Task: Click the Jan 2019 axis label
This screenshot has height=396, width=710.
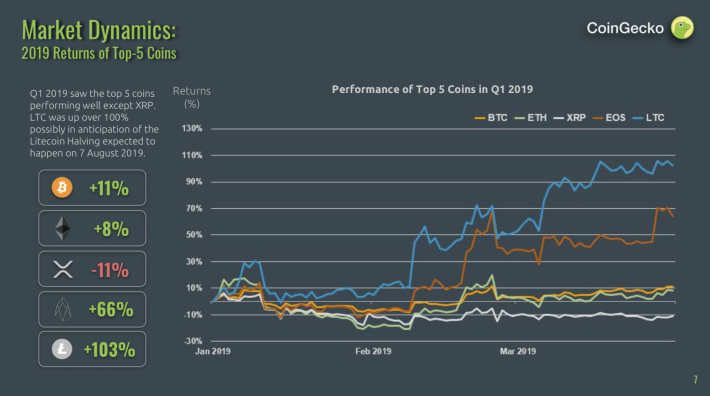Action: (213, 351)
